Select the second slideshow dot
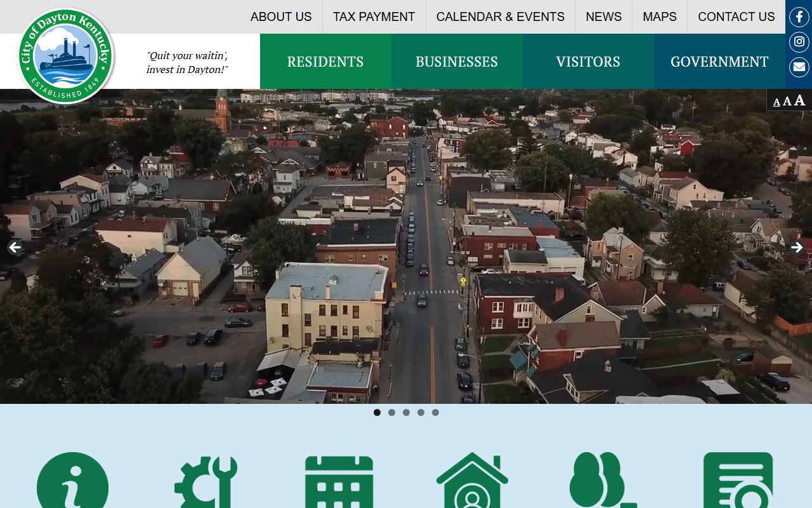This screenshot has height=508, width=812. coord(391,412)
